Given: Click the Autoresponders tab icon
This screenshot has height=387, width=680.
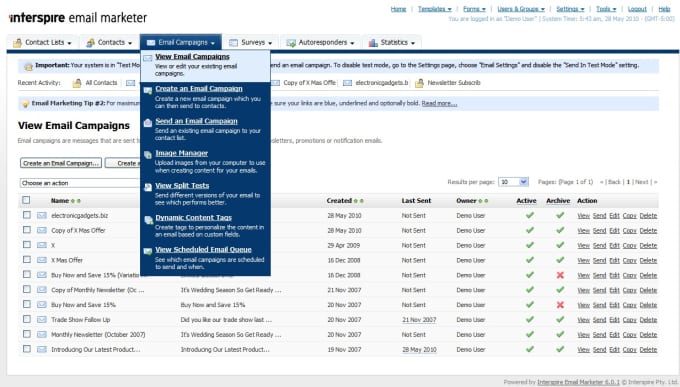Looking at the screenshot, I should pyautogui.click(x=291, y=43).
